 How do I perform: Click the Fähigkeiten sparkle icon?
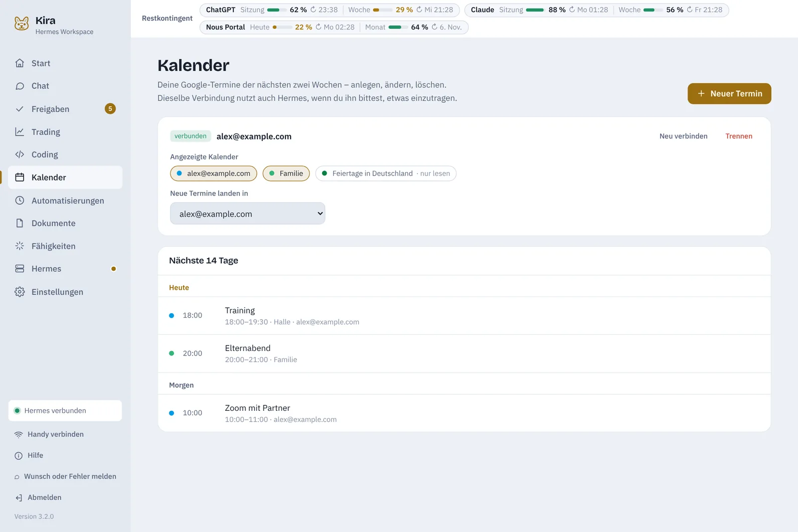coord(19,246)
